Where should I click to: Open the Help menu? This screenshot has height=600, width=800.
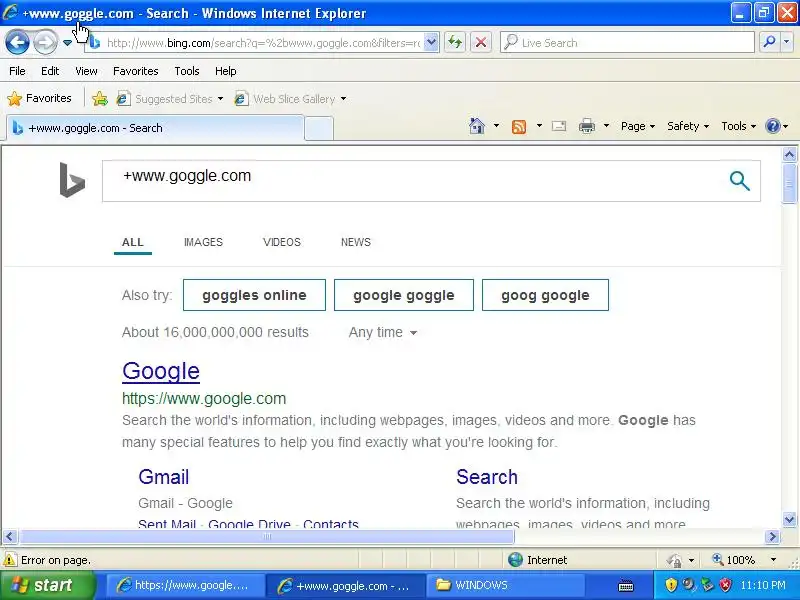pos(226,71)
